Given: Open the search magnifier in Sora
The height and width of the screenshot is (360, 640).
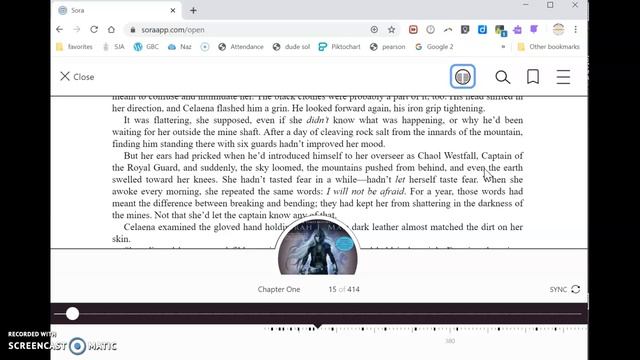Looking at the screenshot, I should tap(502, 77).
